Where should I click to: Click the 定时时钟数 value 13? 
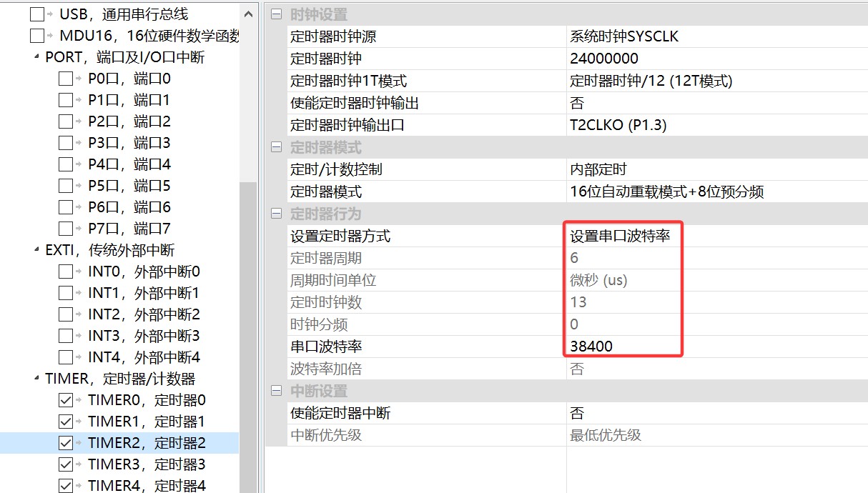pos(578,302)
